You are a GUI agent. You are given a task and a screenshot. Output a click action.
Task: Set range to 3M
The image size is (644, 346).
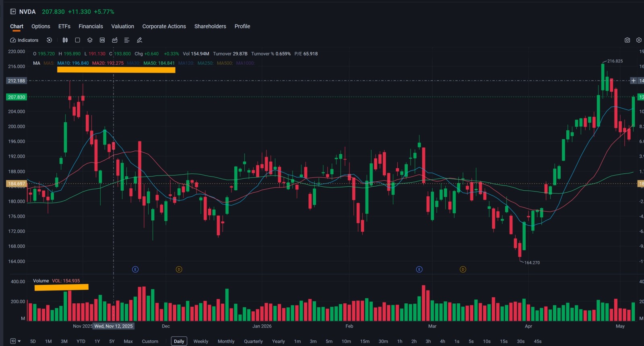pos(64,341)
